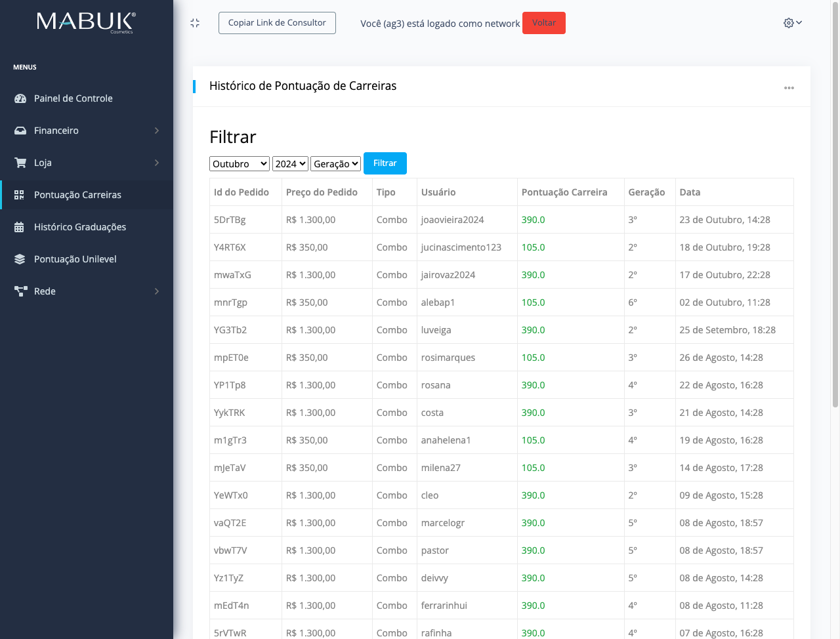Expand the Financeiro submenu chevron
Image resolution: width=840 pixels, height=639 pixels.
click(157, 131)
